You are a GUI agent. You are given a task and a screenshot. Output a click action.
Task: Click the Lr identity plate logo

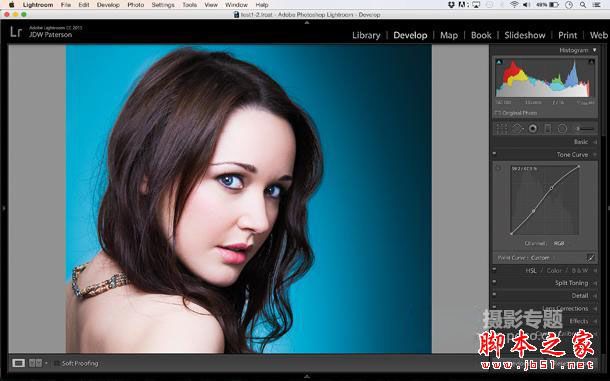(16, 32)
